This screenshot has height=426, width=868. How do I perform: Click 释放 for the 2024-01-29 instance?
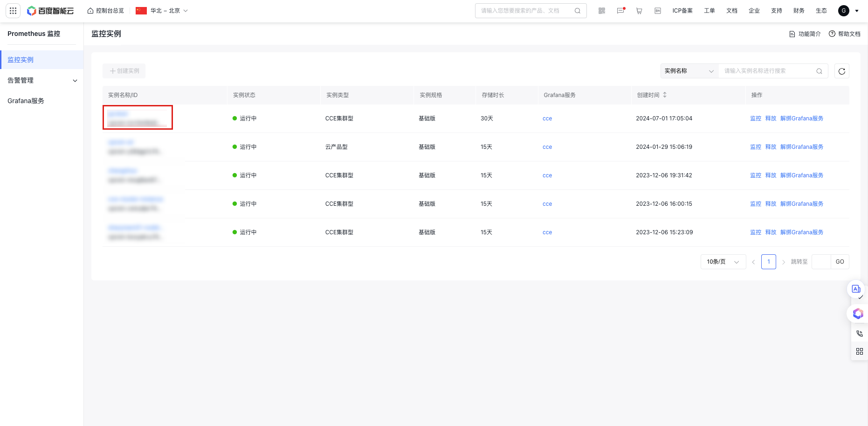point(771,147)
